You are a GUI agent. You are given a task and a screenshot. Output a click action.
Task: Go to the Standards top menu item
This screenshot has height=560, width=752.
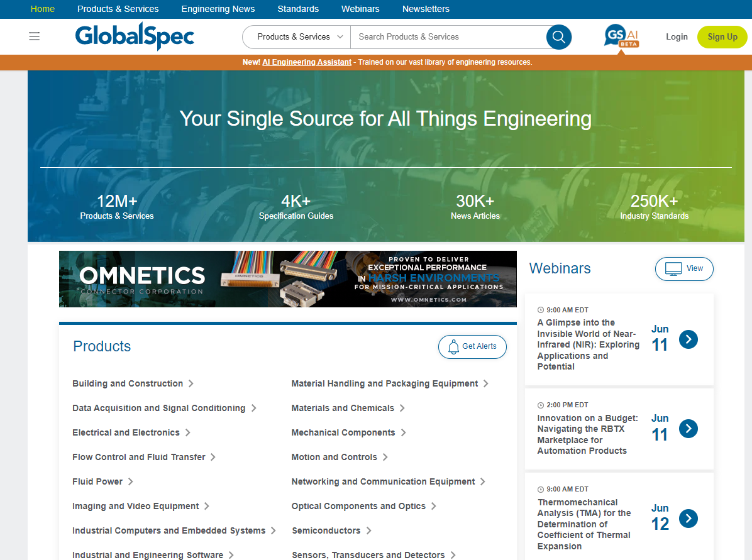point(298,9)
